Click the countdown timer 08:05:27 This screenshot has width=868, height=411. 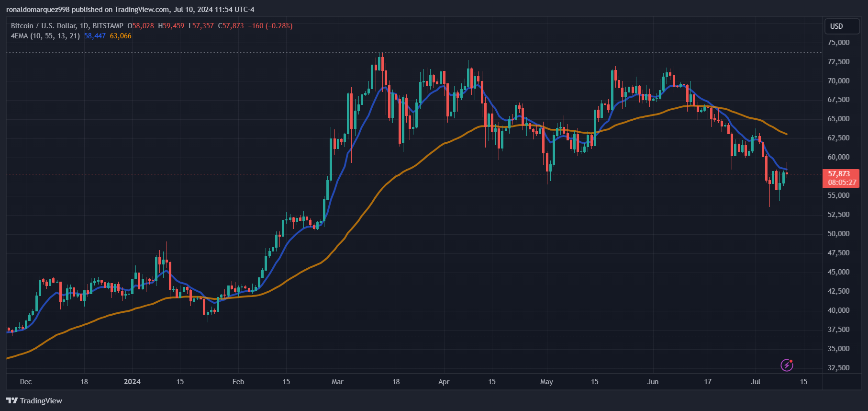point(842,183)
